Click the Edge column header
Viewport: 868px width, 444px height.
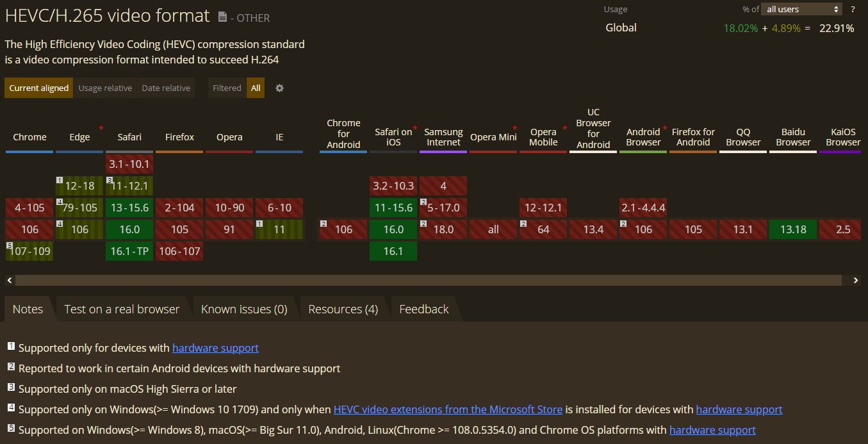[79, 137]
